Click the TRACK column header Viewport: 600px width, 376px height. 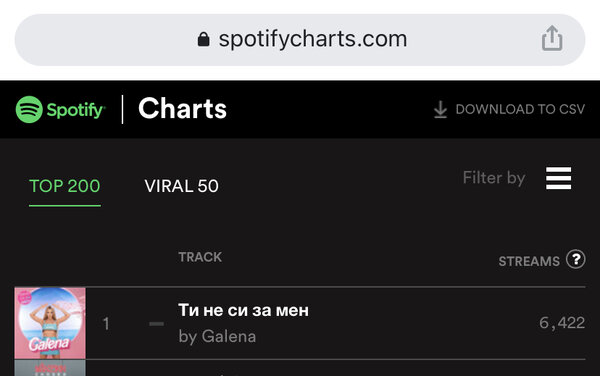[x=200, y=257]
